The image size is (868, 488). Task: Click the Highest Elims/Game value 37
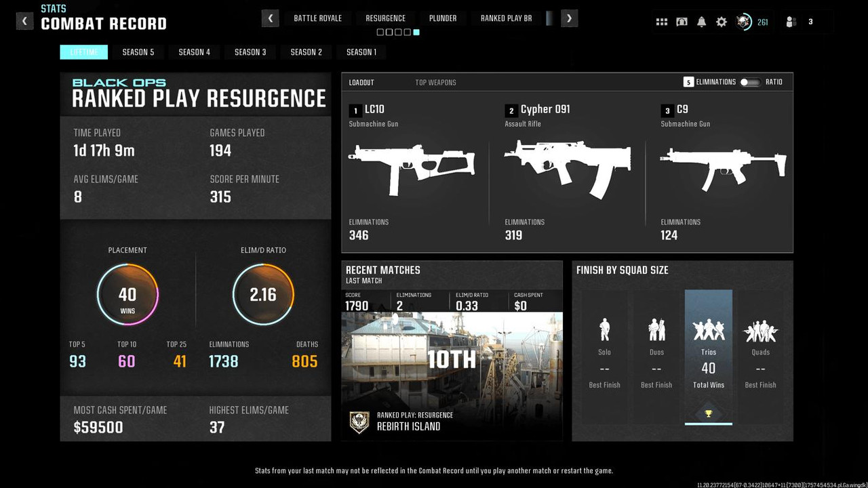coord(217,427)
